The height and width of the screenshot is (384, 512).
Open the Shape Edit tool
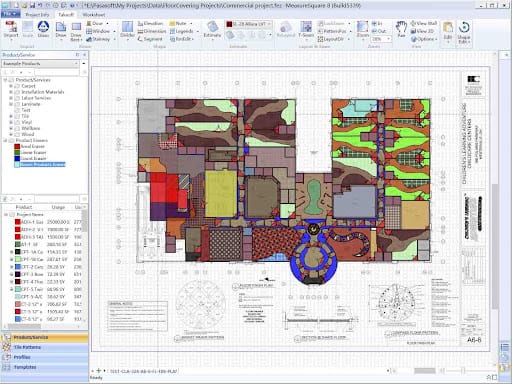464,32
